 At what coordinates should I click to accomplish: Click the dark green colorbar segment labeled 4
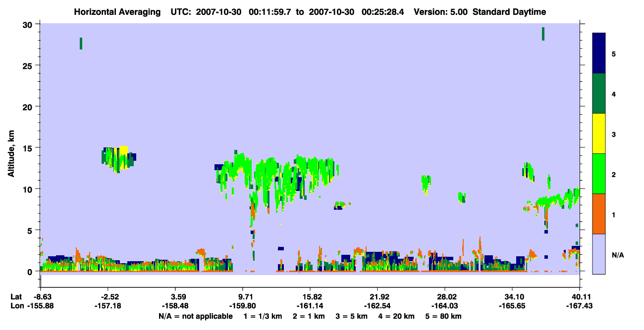(x=599, y=94)
